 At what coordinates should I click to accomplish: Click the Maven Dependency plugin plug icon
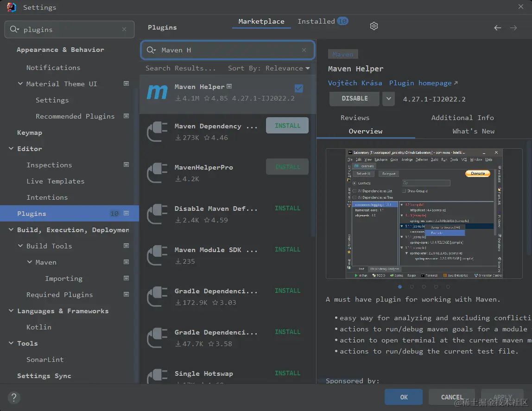pyautogui.click(x=157, y=131)
